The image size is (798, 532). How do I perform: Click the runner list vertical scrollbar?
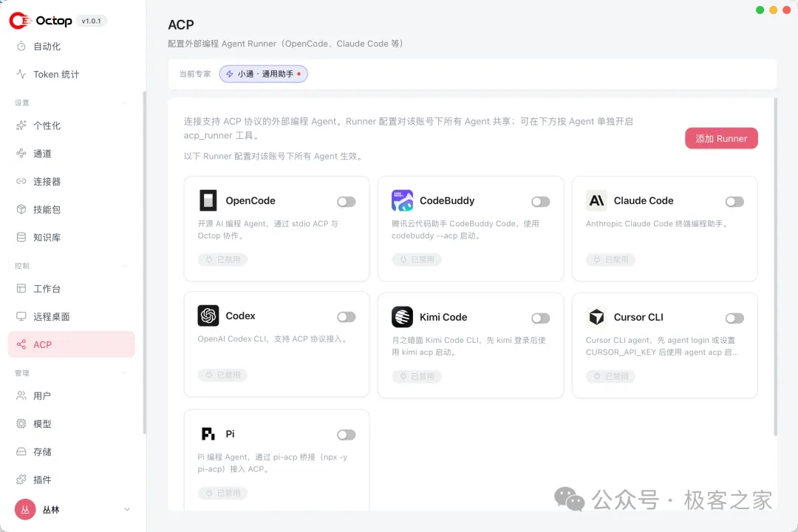coord(775,267)
